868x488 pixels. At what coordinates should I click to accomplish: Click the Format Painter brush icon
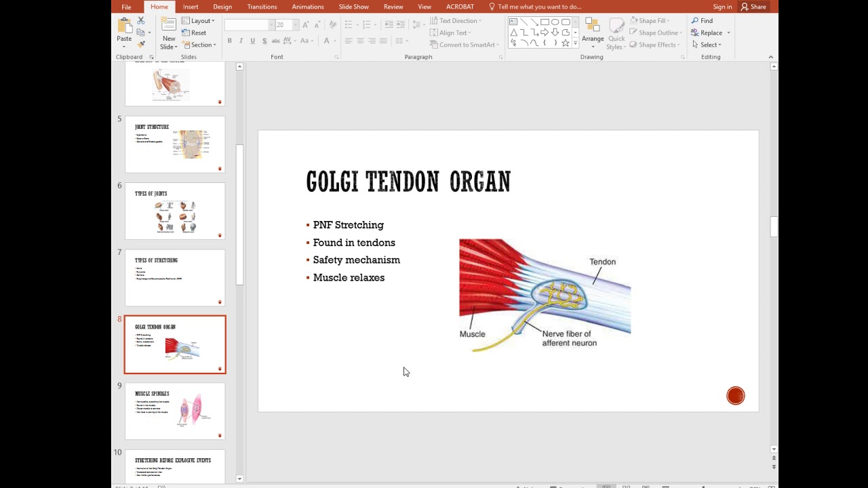(141, 44)
